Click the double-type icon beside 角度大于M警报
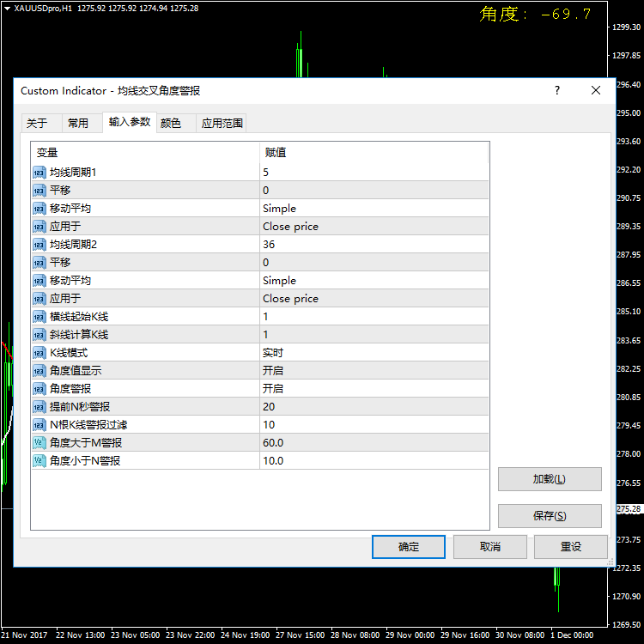Viewport: 644px width, 644px height. [x=39, y=443]
